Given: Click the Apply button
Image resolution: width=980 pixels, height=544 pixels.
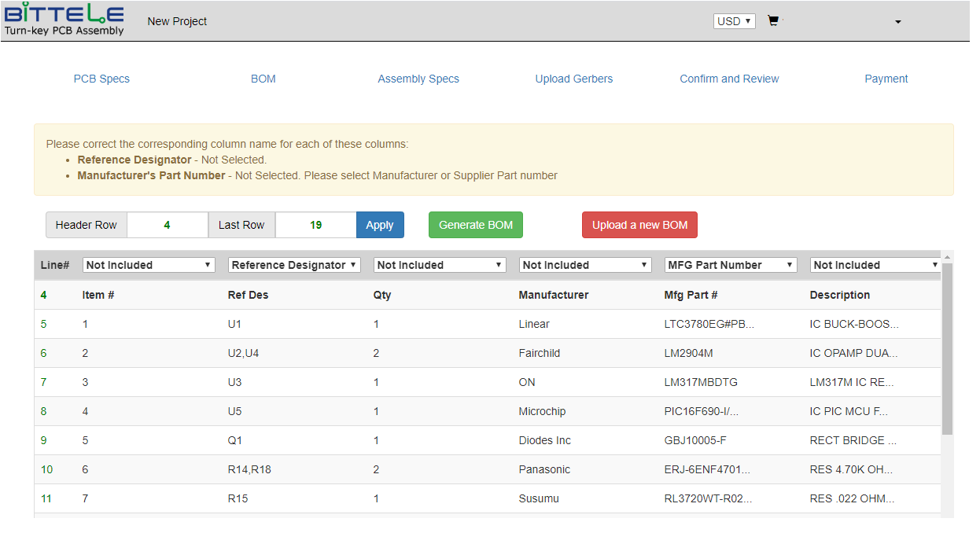Looking at the screenshot, I should 380,225.
